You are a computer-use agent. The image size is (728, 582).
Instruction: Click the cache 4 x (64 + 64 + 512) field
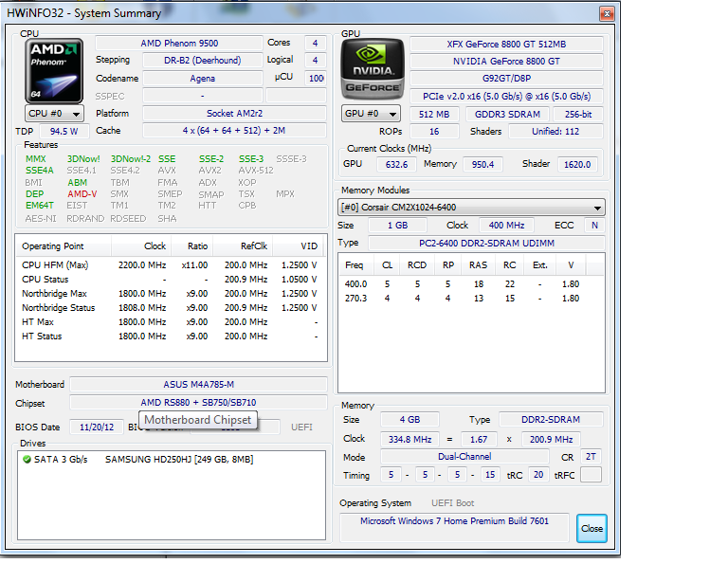(234, 131)
